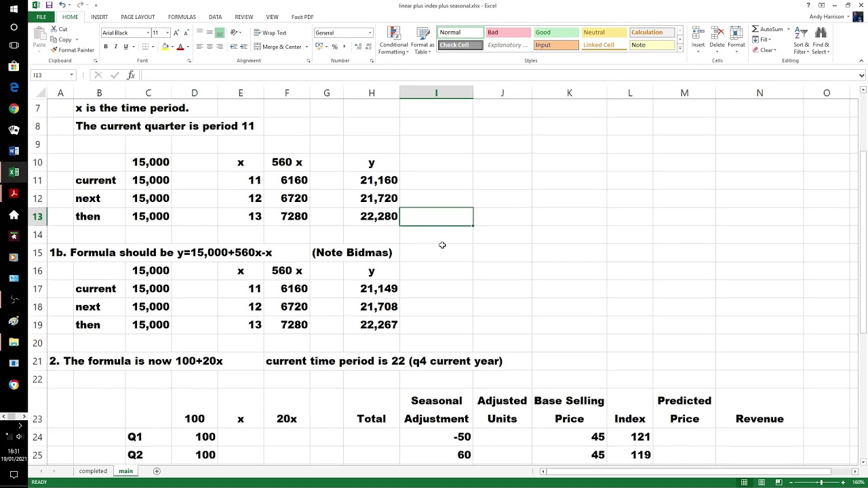Image resolution: width=868 pixels, height=488 pixels.
Task: Open the Arial Black font name dropdown
Action: [x=148, y=33]
